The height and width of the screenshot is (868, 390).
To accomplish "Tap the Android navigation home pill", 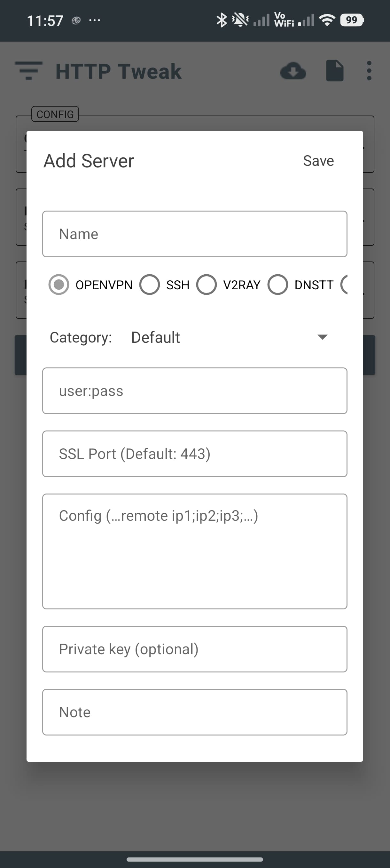I will 195,859.
